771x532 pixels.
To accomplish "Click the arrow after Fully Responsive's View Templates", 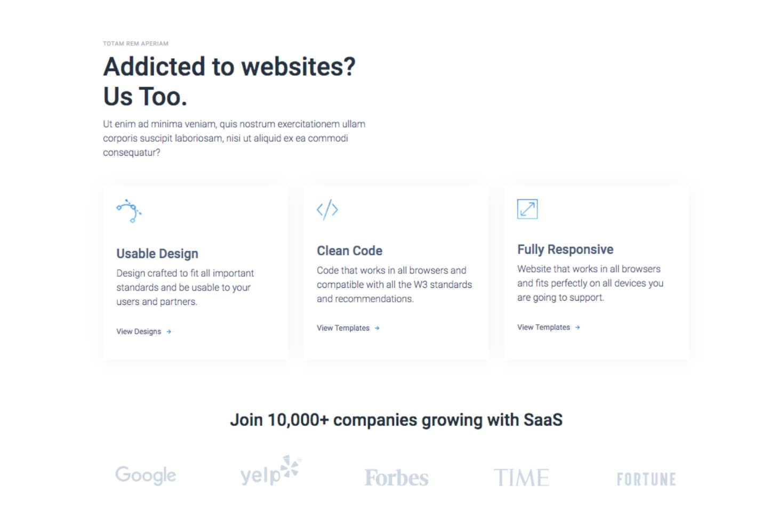I will pos(577,327).
